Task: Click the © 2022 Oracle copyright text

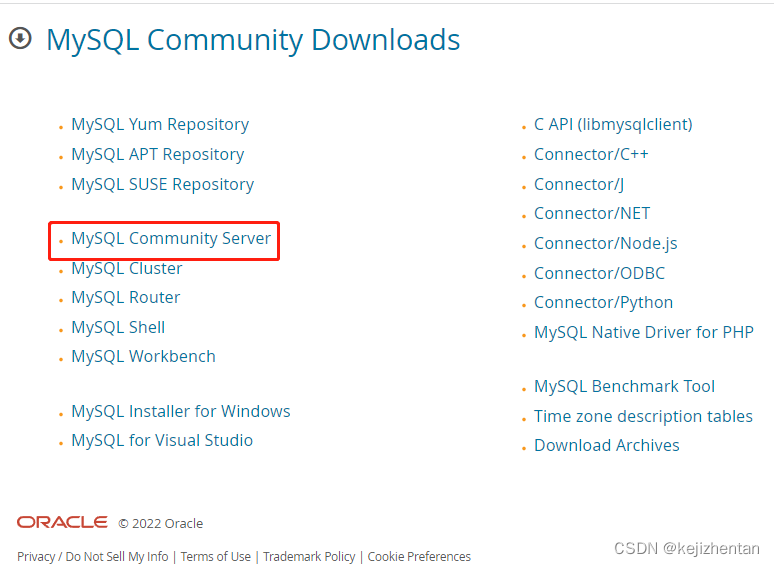Action: pos(160,524)
